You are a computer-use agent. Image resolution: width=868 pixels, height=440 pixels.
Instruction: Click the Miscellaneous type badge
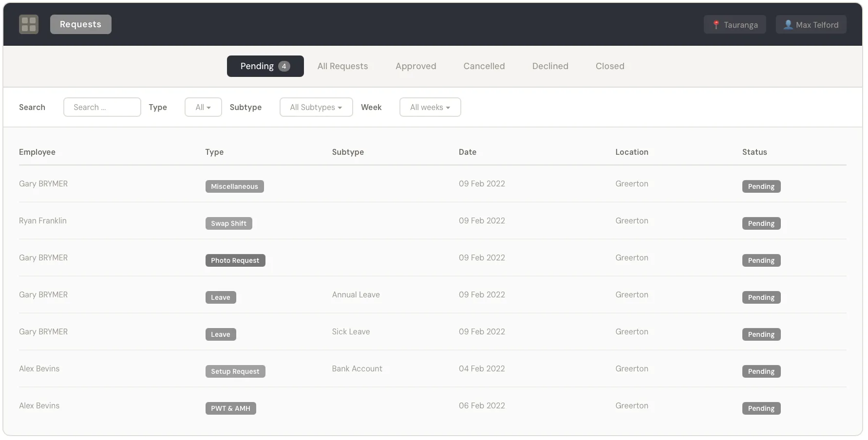tap(235, 186)
